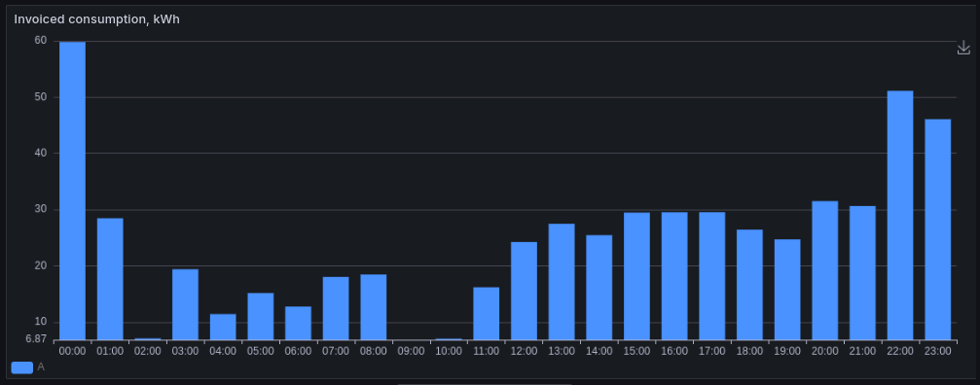
Task: Select the bar at 07:00
Action: [x=336, y=308]
